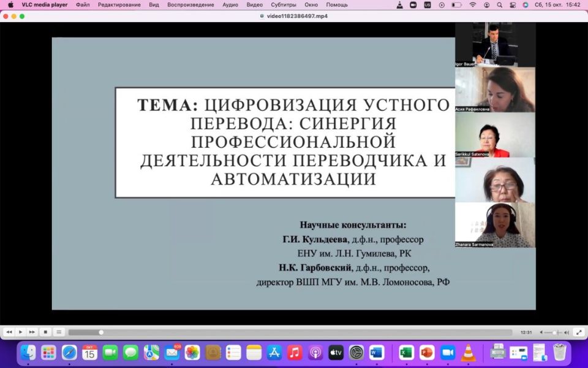The height and width of the screenshot is (368, 588).
Task: Click the Play button in VLC controls
Action: [x=20, y=332]
